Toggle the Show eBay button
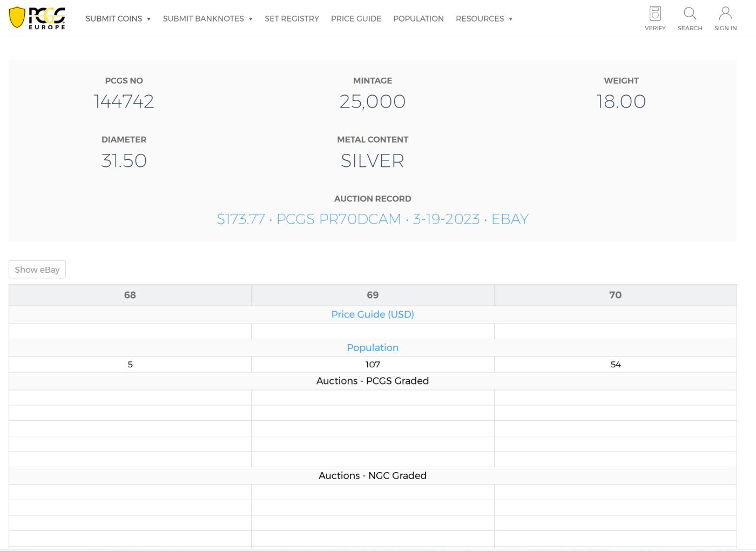The image size is (756, 552). pos(37,270)
